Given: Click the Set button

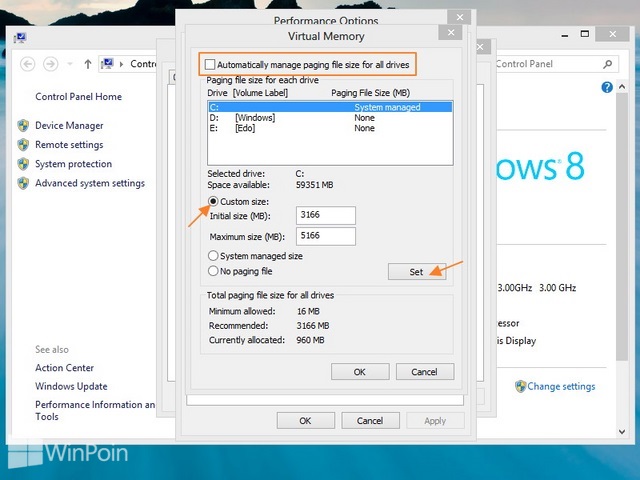Looking at the screenshot, I should click(417, 272).
